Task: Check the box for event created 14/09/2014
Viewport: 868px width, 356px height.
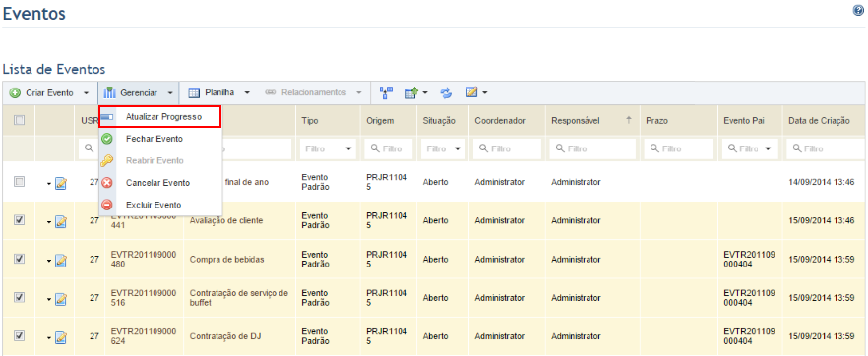Action: (19, 181)
